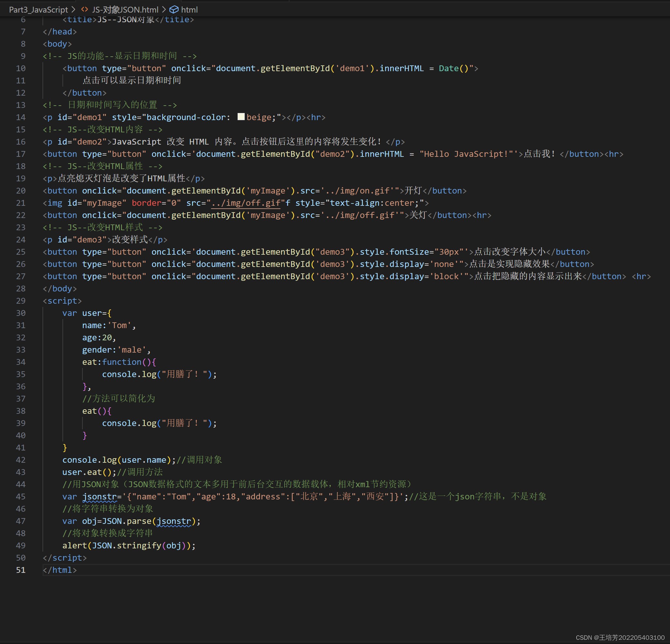Click line number 14 in the gutter

tap(21, 117)
